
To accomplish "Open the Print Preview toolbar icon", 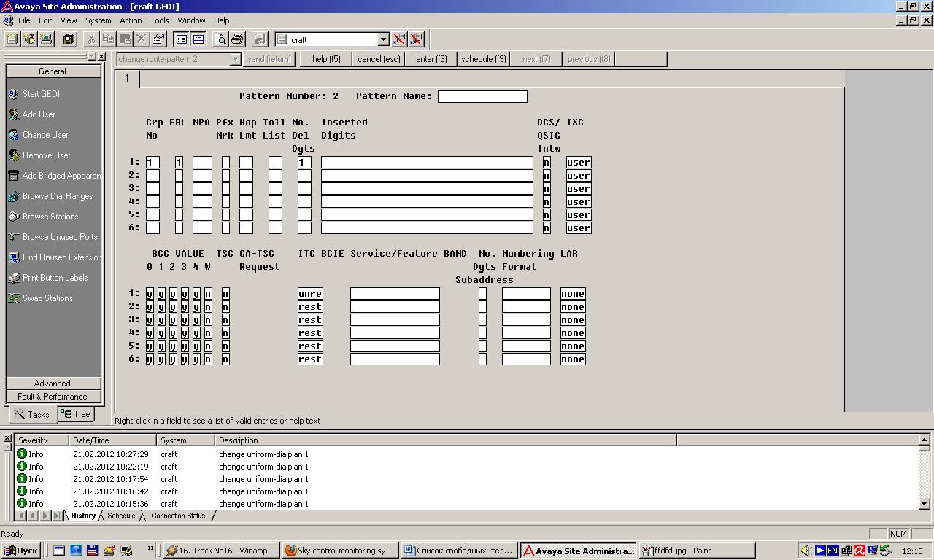I will point(220,39).
